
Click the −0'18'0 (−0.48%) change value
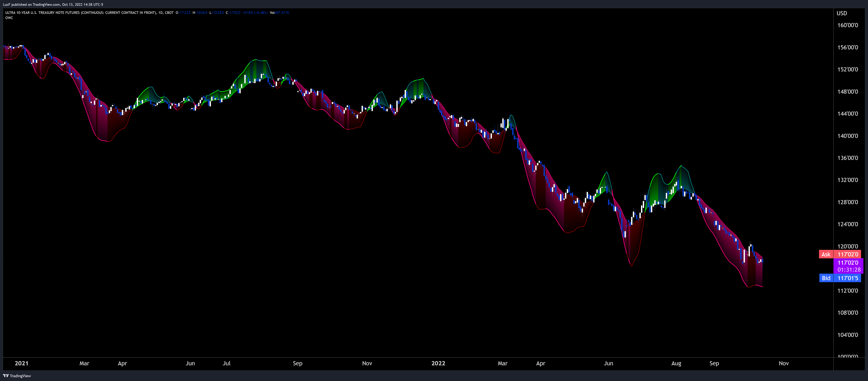point(255,13)
